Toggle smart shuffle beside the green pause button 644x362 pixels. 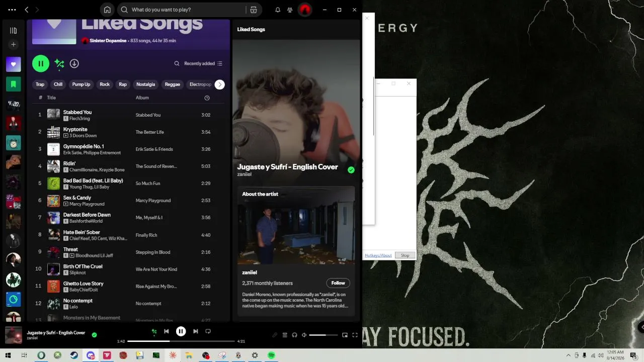pyautogui.click(x=59, y=63)
